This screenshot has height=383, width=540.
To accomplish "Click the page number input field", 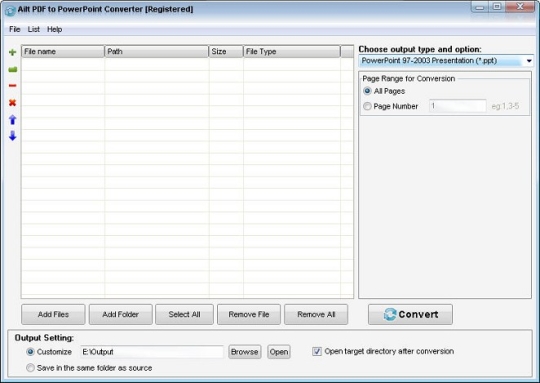I will coord(457,106).
